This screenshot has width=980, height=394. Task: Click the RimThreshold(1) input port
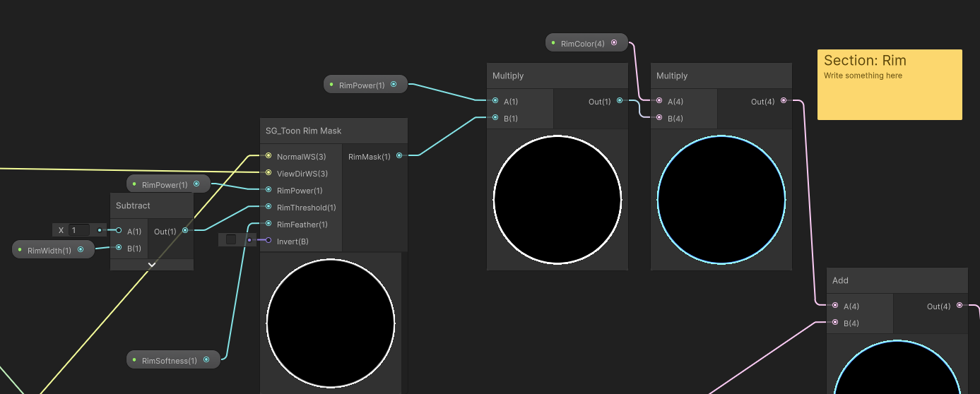pyautogui.click(x=268, y=207)
